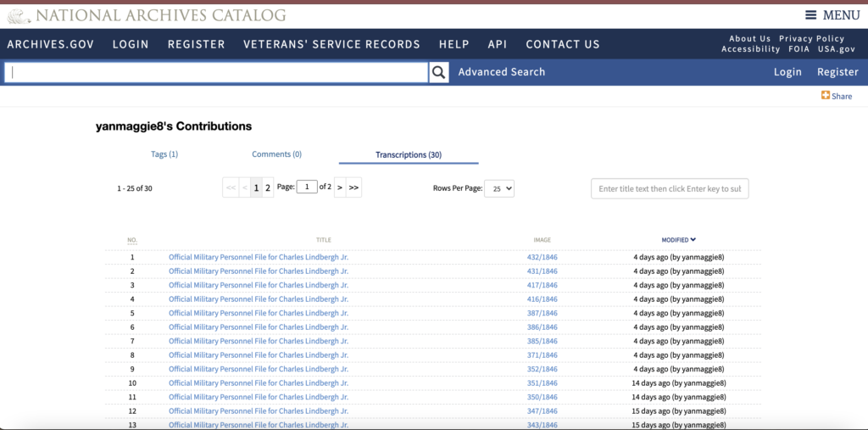Screen dimensions: 868x430
Task: Open row 1 Lindbergh personnel file title
Action: (x=259, y=257)
